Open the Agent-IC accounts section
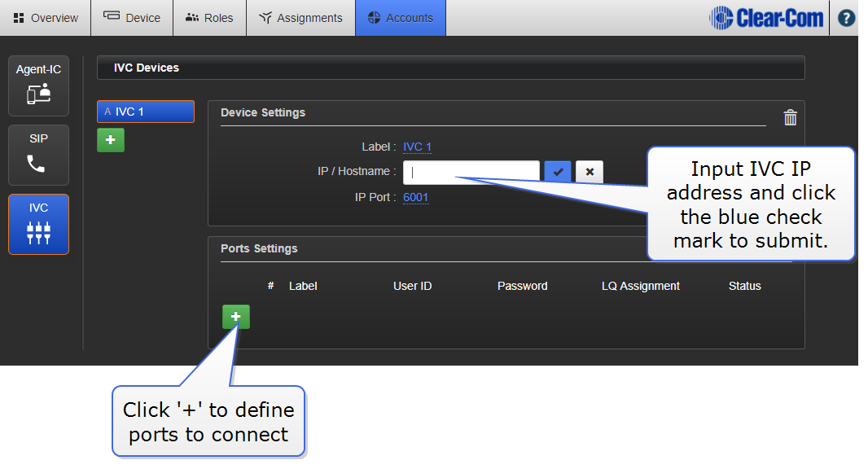This screenshot has height=469, width=868. click(x=38, y=85)
